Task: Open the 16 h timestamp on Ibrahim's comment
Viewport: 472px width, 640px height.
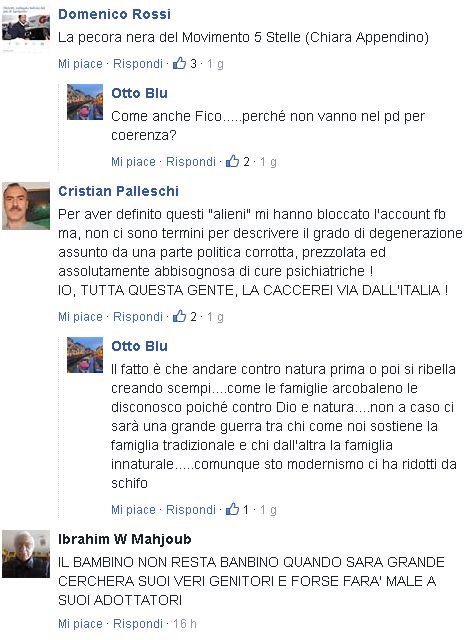Action: coord(185,624)
